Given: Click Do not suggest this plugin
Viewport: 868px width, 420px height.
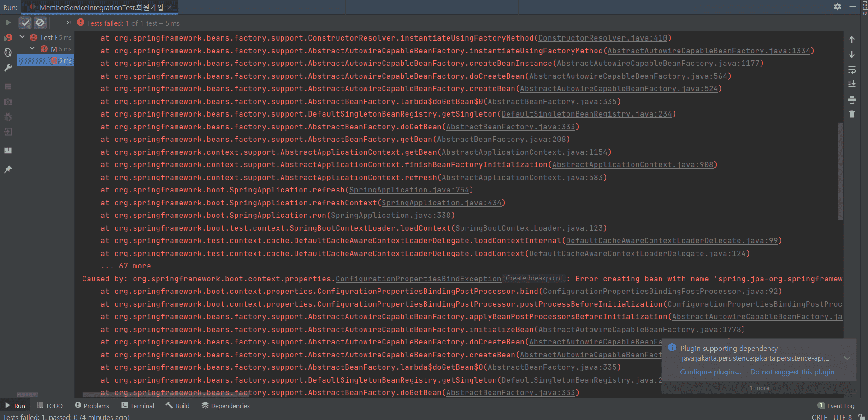Looking at the screenshot, I should click(792, 372).
